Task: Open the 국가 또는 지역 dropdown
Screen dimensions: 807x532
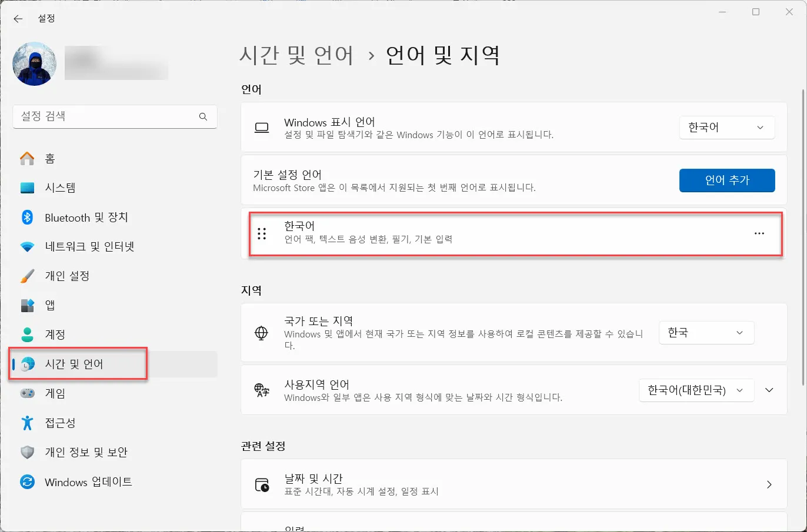Action: point(706,333)
